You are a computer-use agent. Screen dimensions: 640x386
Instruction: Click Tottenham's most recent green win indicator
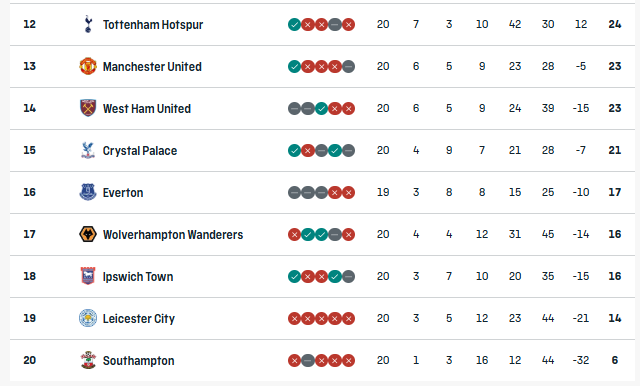pos(294,24)
